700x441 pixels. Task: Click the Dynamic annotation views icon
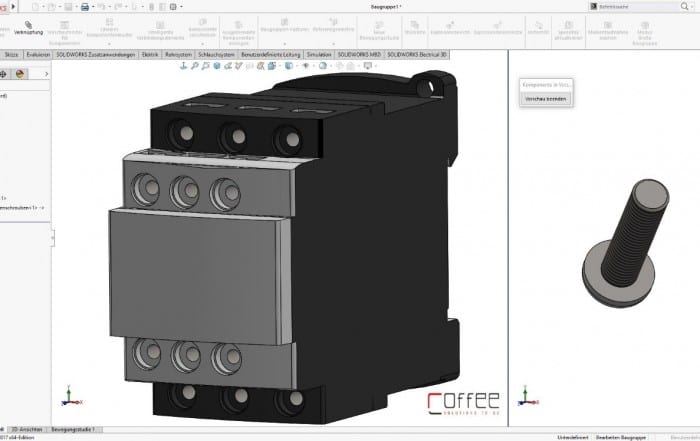tap(260, 66)
